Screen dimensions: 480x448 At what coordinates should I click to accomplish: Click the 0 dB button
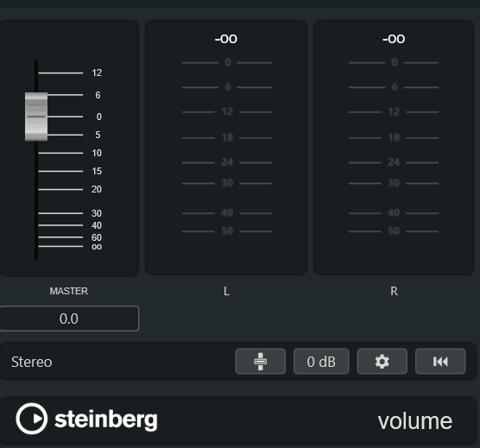point(321,361)
